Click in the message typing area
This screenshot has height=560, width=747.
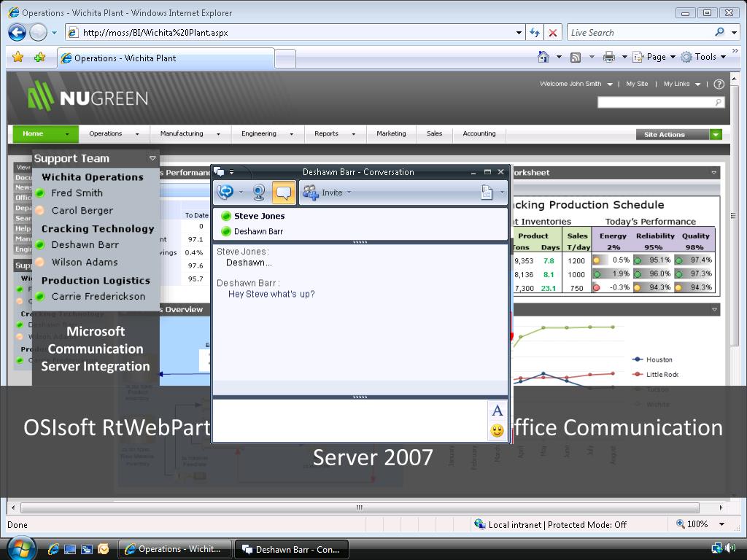pyautogui.click(x=349, y=420)
